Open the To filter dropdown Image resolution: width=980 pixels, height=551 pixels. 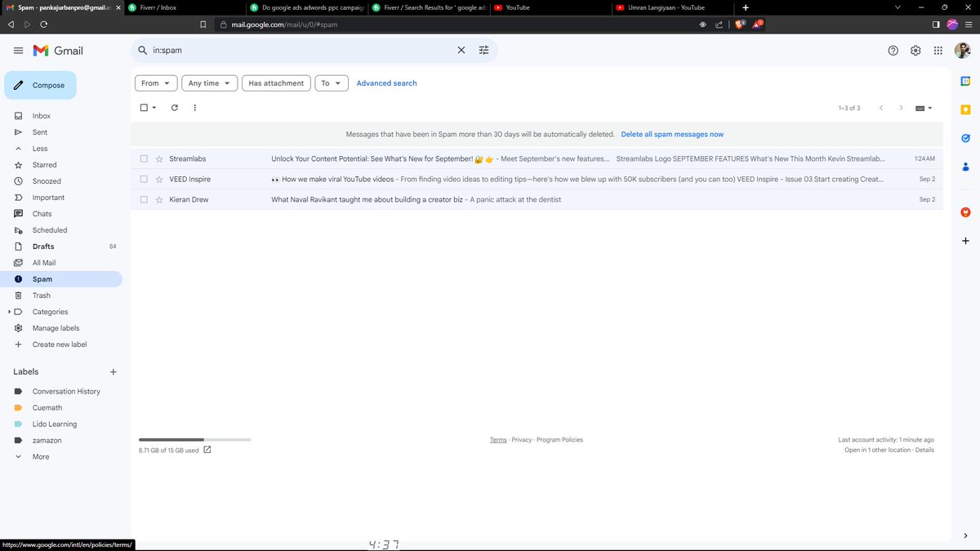332,83
